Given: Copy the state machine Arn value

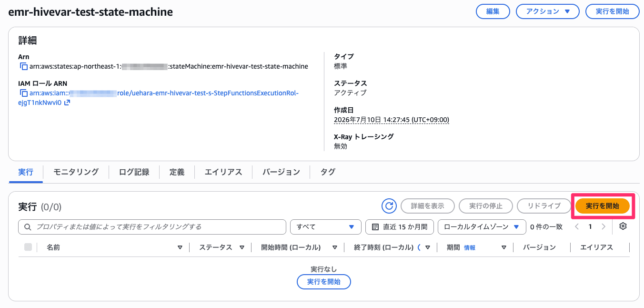Looking at the screenshot, I should click(x=23, y=66).
